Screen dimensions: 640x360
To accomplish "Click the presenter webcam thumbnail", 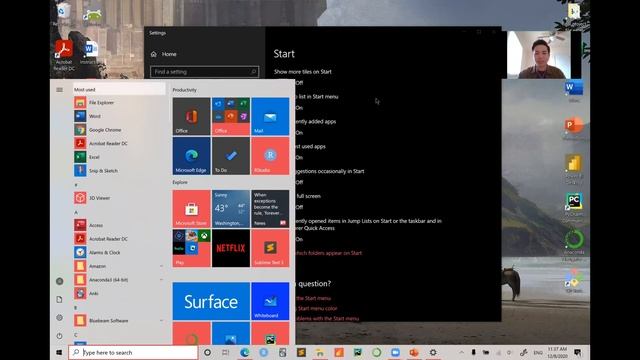I will point(538,55).
